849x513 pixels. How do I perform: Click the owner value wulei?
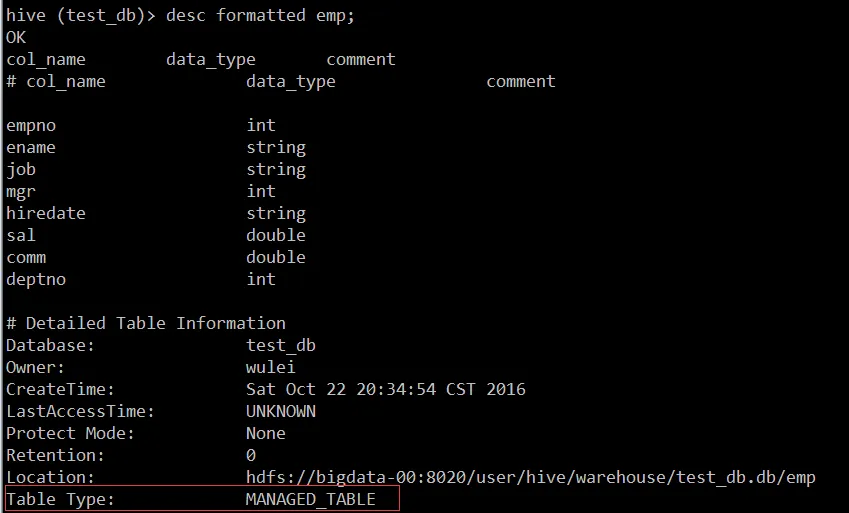[x=270, y=367]
